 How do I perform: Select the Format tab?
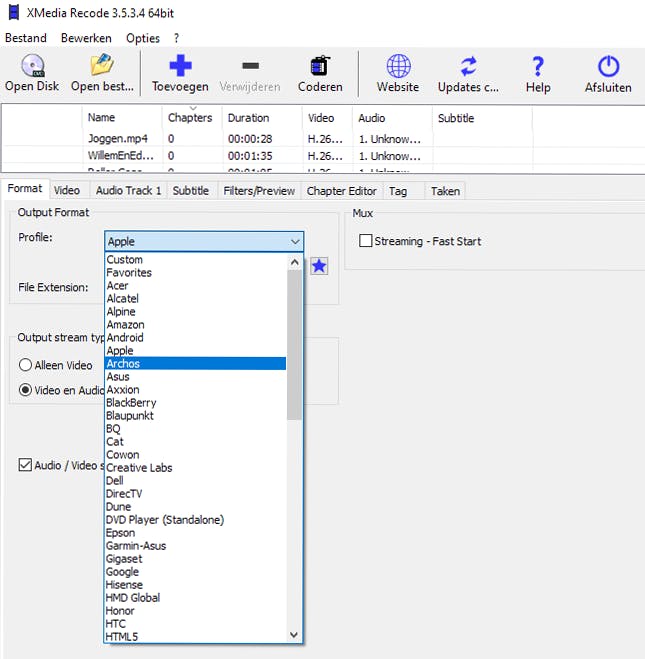coord(25,188)
